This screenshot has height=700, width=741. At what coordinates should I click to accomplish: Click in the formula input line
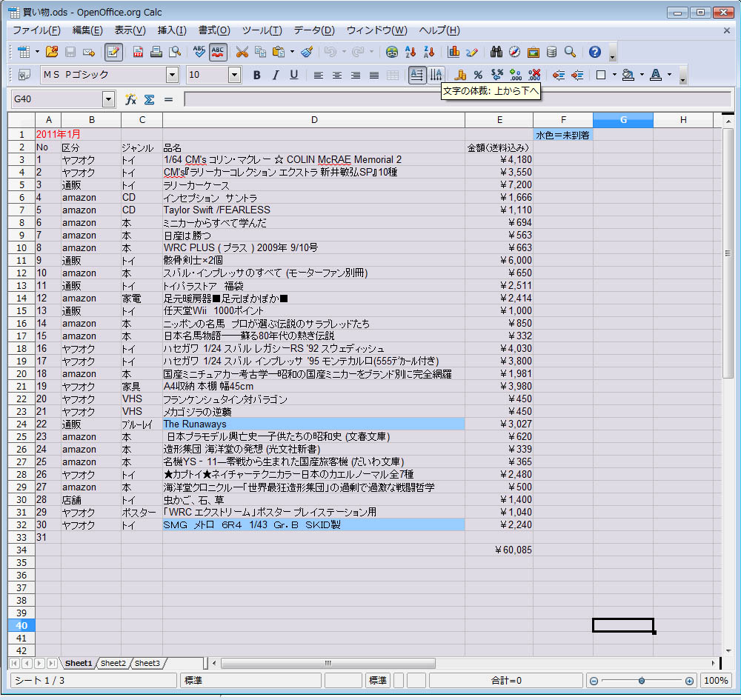[457, 99]
